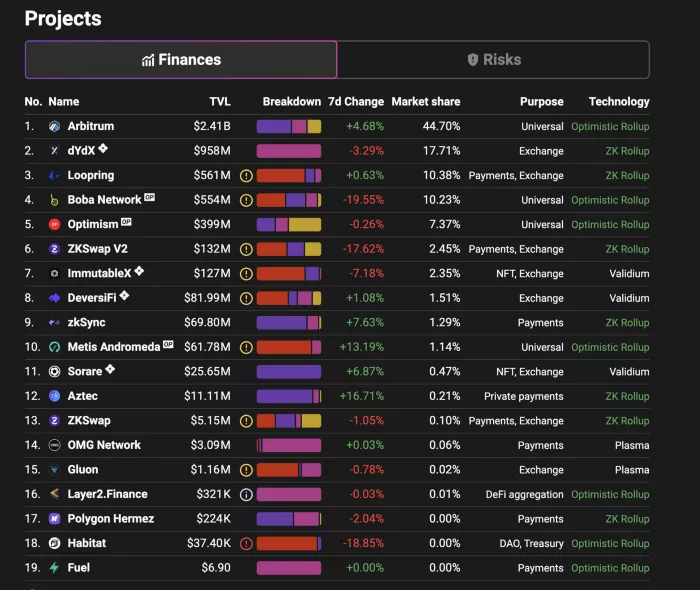Click the dYdX project logo icon
The width and height of the screenshot is (700, 590).
pyautogui.click(x=54, y=151)
